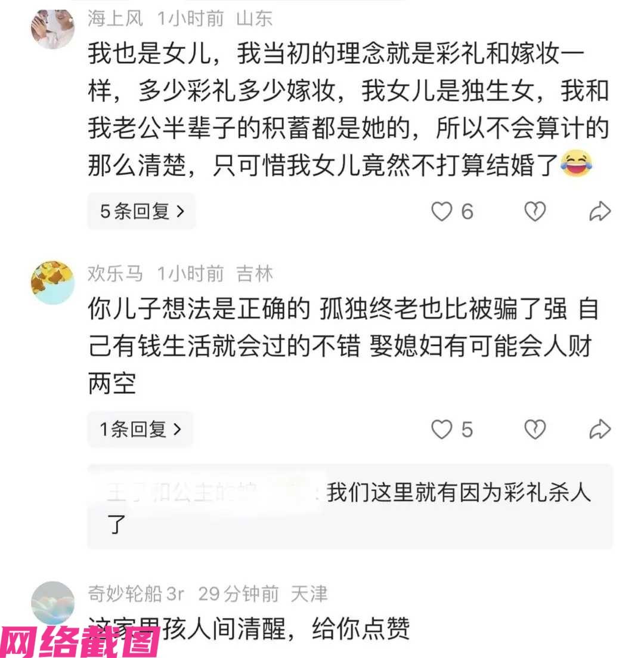Open 奇妙轮船3r's profile avatar
Viewport: 644px width, 658px height.
click(x=53, y=603)
